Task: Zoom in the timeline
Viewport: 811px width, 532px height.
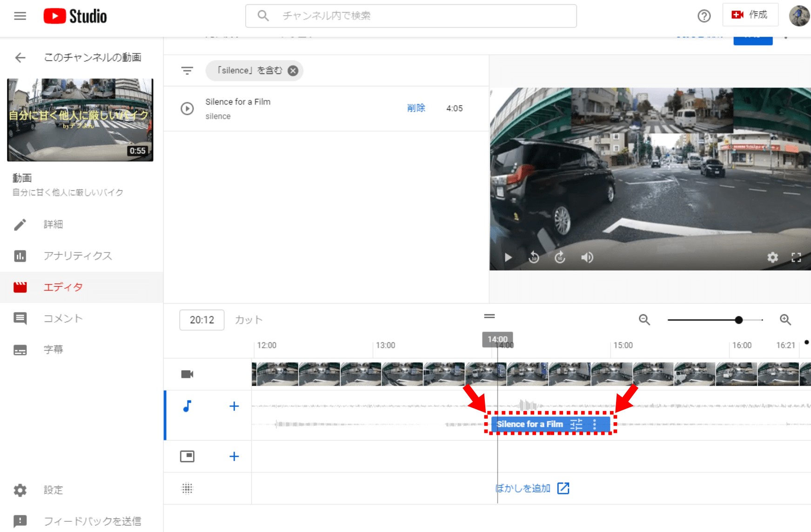Action: pyautogui.click(x=785, y=319)
